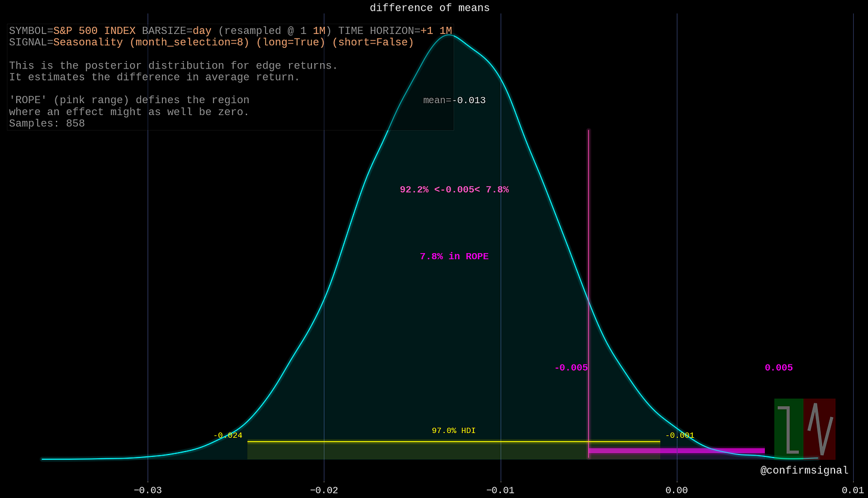Click the yellow HDI horizontal line
Image resolution: width=868 pixels, height=498 pixels.
[x=454, y=441]
